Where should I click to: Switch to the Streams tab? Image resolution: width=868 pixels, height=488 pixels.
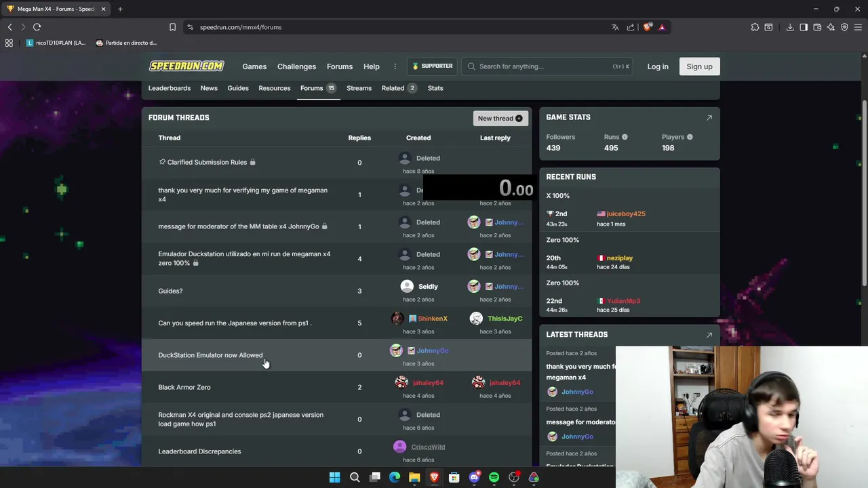click(x=359, y=88)
